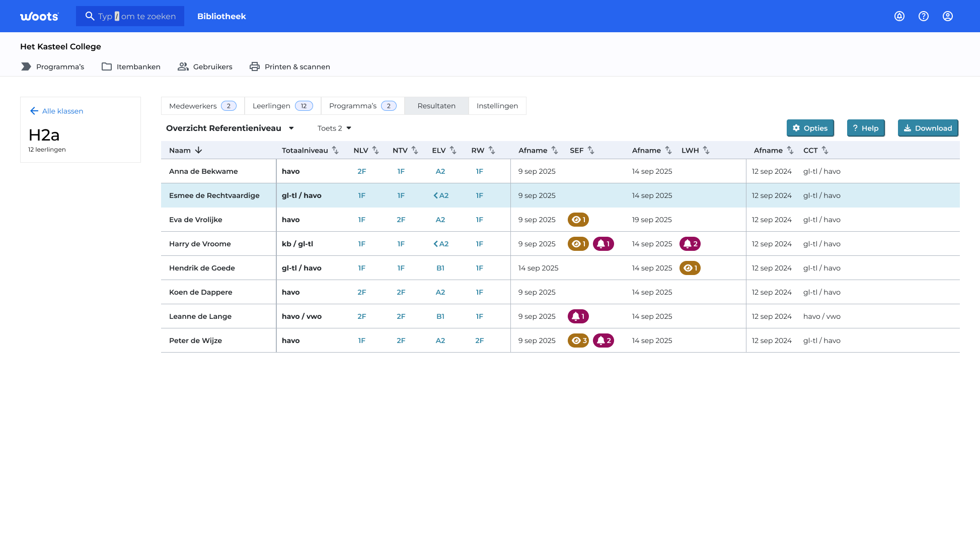This screenshot has width=980, height=544.
Task: Click the Download button
Action: click(928, 128)
